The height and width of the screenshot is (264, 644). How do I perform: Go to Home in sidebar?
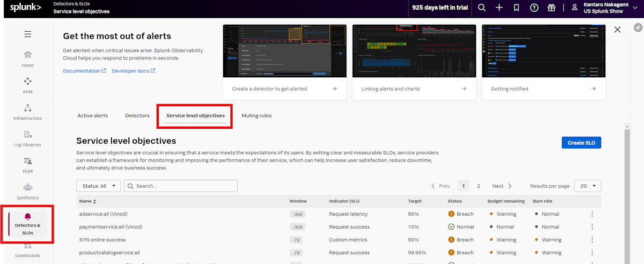click(x=27, y=59)
